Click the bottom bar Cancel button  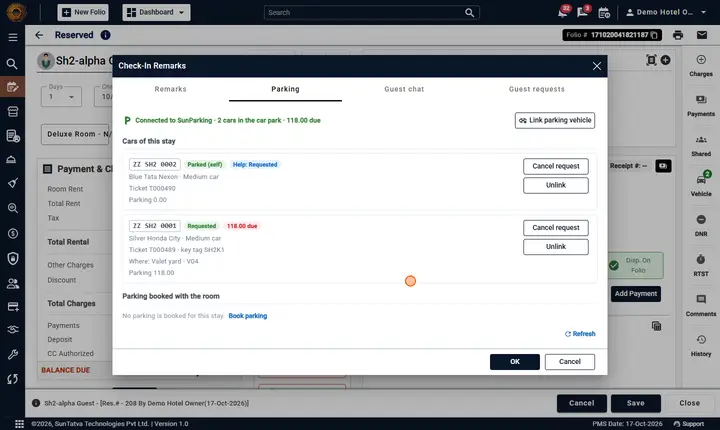[x=582, y=403]
